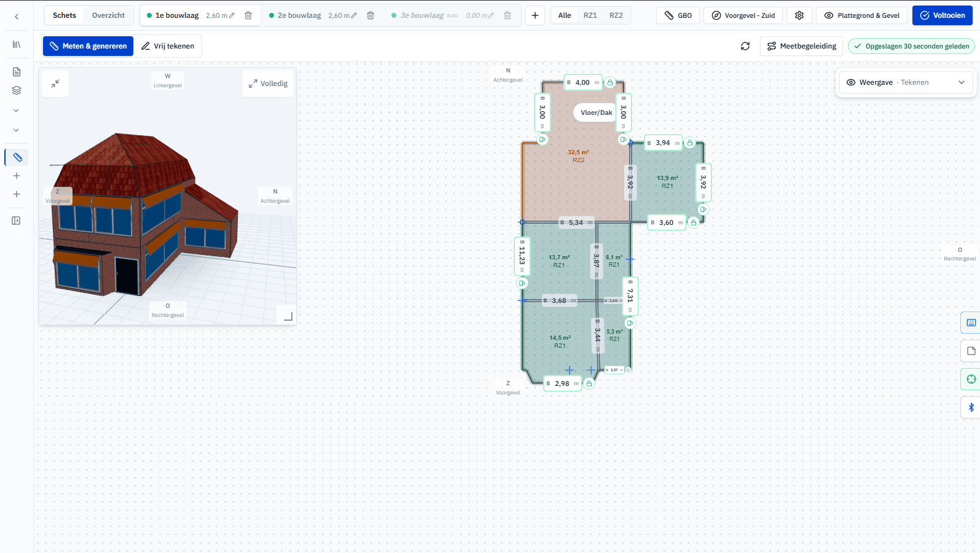Open the Weergave Tekenen dropdown
The image size is (980, 553).
click(906, 82)
